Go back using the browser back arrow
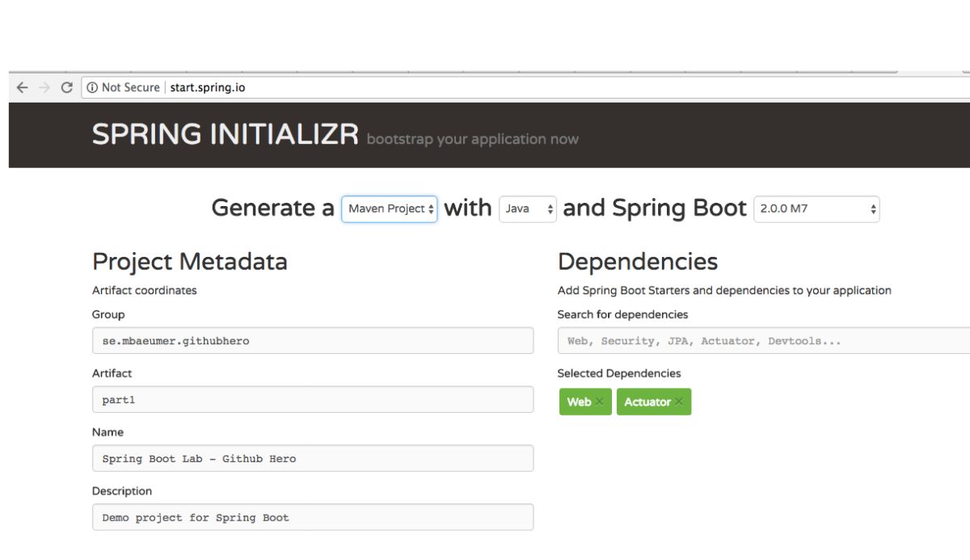 [x=22, y=87]
